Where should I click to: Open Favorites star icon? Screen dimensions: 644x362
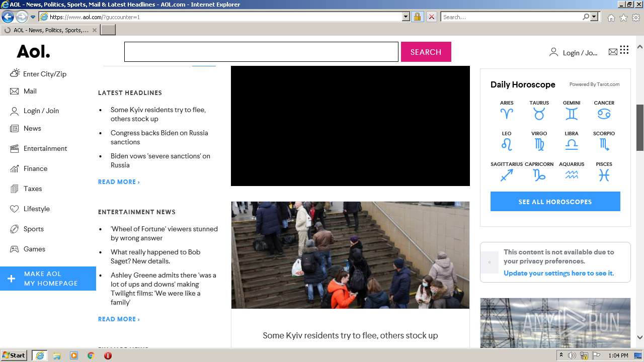click(x=623, y=18)
